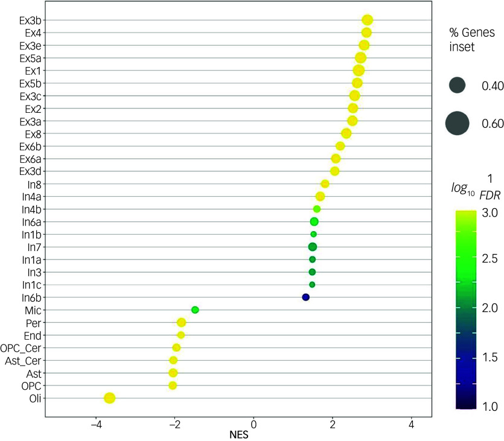
Task: Click the NES x-axis title
Action: pyautogui.click(x=239, y=434)
